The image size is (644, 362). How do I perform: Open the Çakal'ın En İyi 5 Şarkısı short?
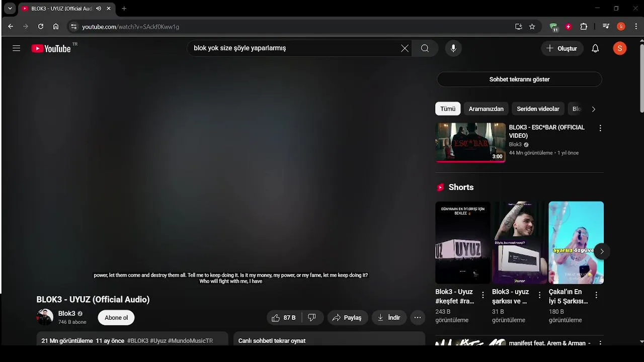pos(576,243)
